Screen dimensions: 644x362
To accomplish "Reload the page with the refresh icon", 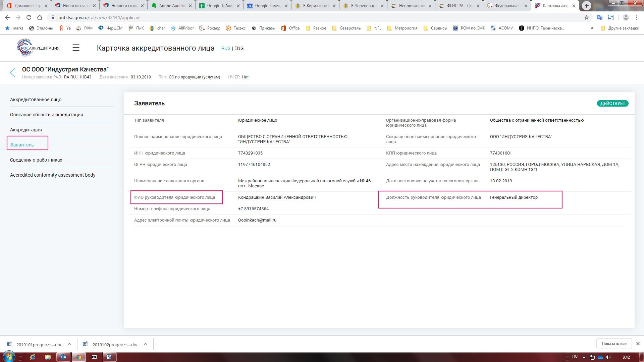I will tap(29, 17).
